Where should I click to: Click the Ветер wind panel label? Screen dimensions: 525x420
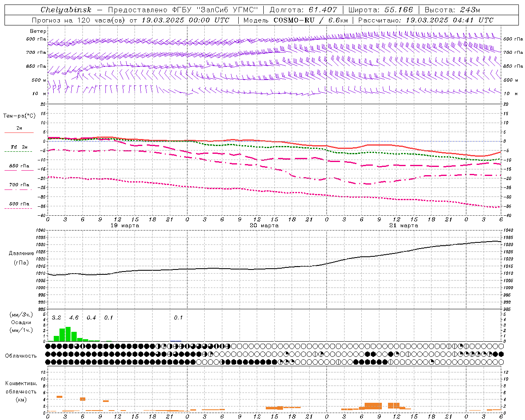[x=38, y=31]
